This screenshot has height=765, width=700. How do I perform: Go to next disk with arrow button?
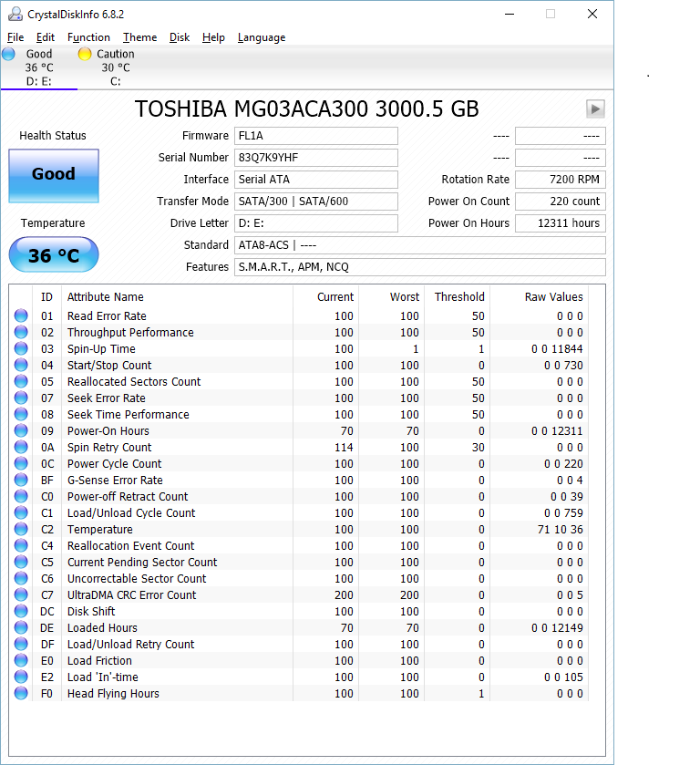595,109
